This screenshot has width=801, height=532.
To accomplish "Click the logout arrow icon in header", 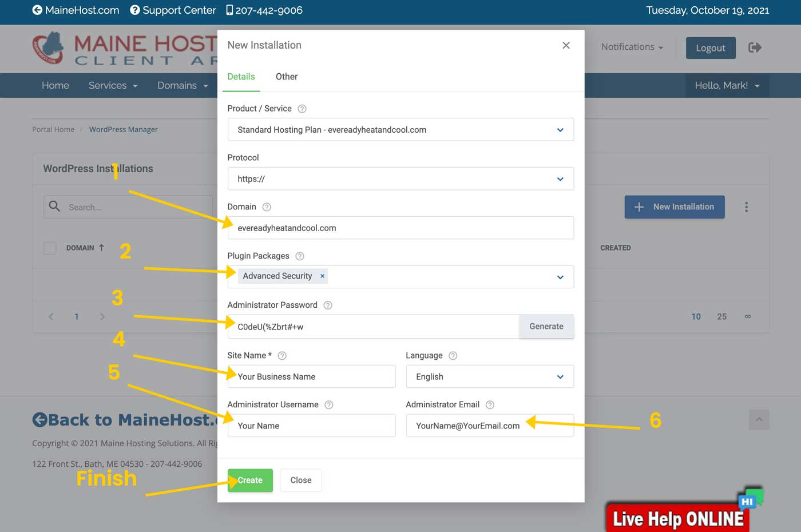I will pos(755,47).
